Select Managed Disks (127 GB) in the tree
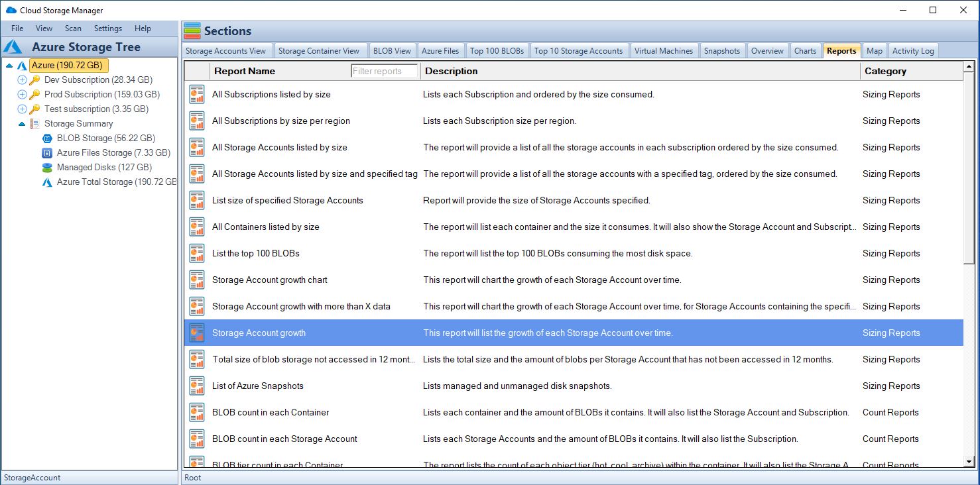The image size is (980, 485). point(104,167)
